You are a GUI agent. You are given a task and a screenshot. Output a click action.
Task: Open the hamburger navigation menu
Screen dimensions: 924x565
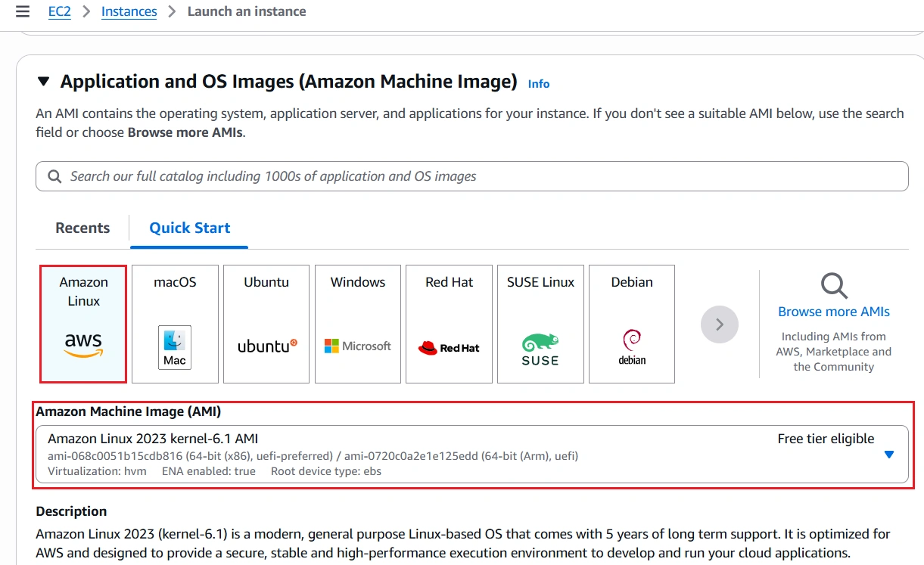pyautogui.click(x=23, y=11)
